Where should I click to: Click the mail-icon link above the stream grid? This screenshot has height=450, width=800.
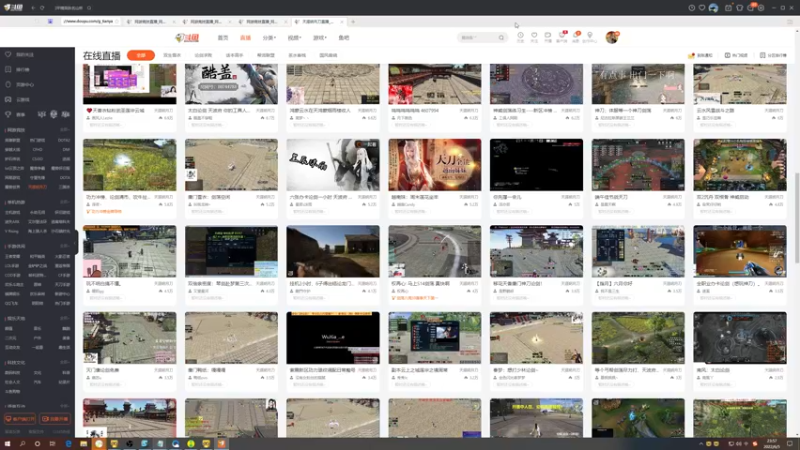point(700,55)
